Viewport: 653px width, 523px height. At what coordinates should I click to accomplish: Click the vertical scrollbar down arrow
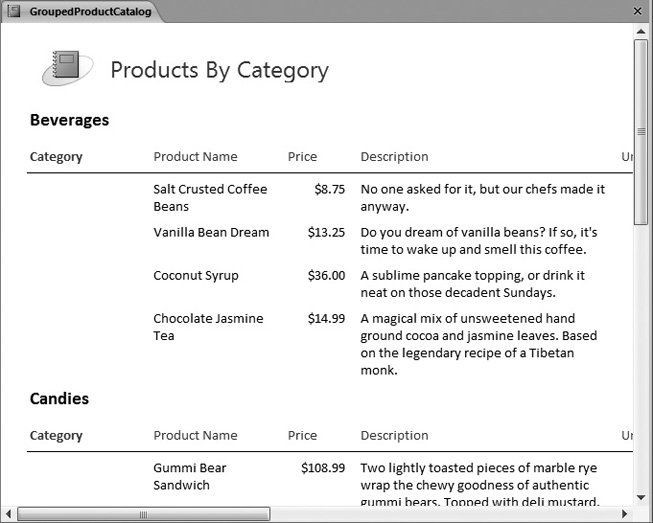point(641,497)
